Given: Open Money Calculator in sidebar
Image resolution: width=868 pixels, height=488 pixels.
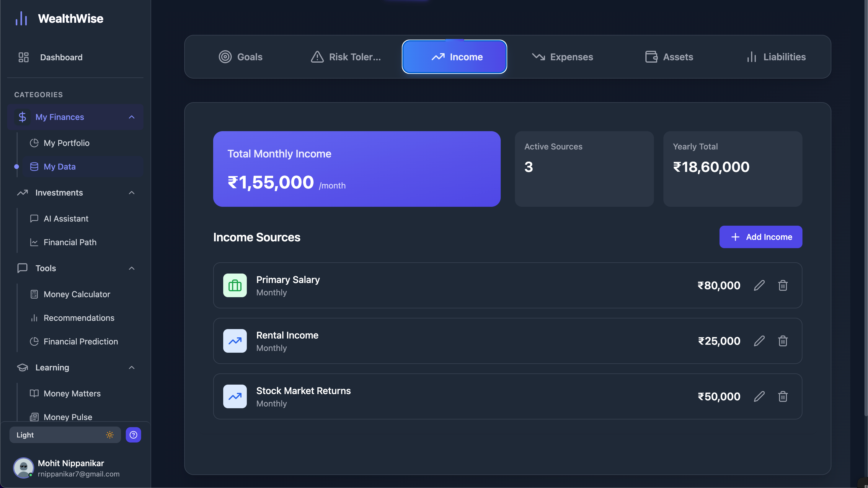Looking at the screenshot, I should [76, 294].
